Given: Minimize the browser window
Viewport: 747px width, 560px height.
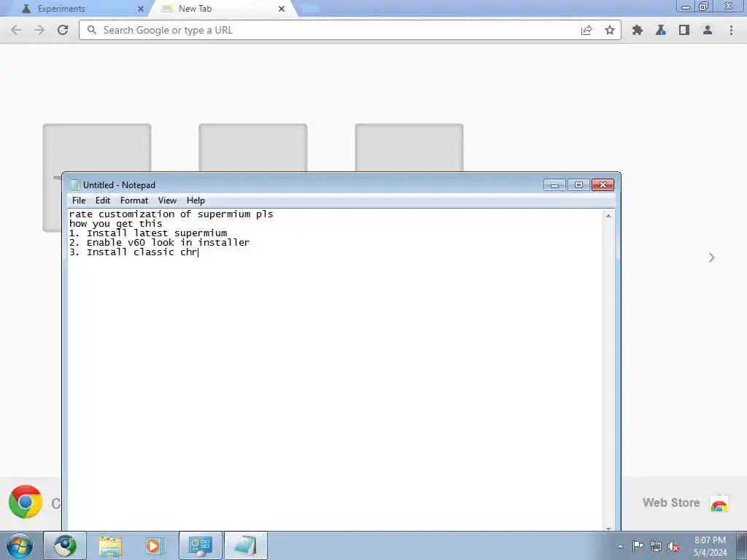Looking at the screenshot, I should click(x=686, y=7).
